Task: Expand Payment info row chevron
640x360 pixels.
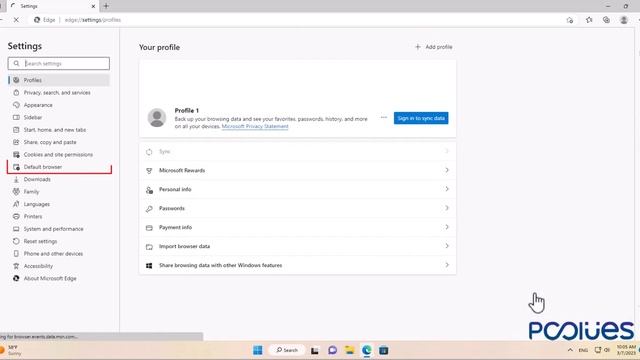Action: point(447,227)
